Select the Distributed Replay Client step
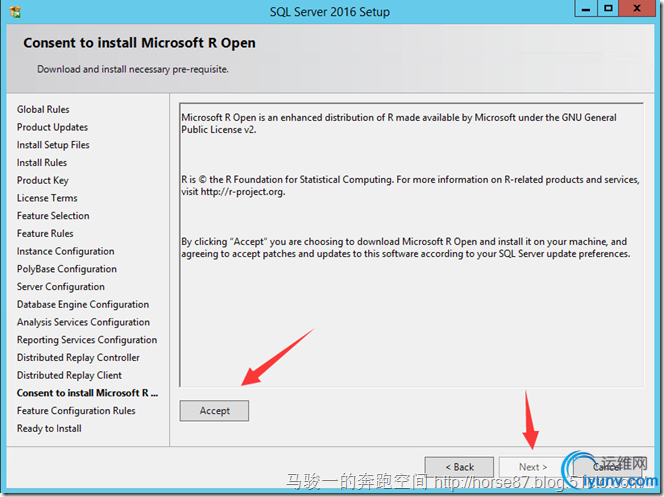 pyautogui.click(x=69, y=376)
